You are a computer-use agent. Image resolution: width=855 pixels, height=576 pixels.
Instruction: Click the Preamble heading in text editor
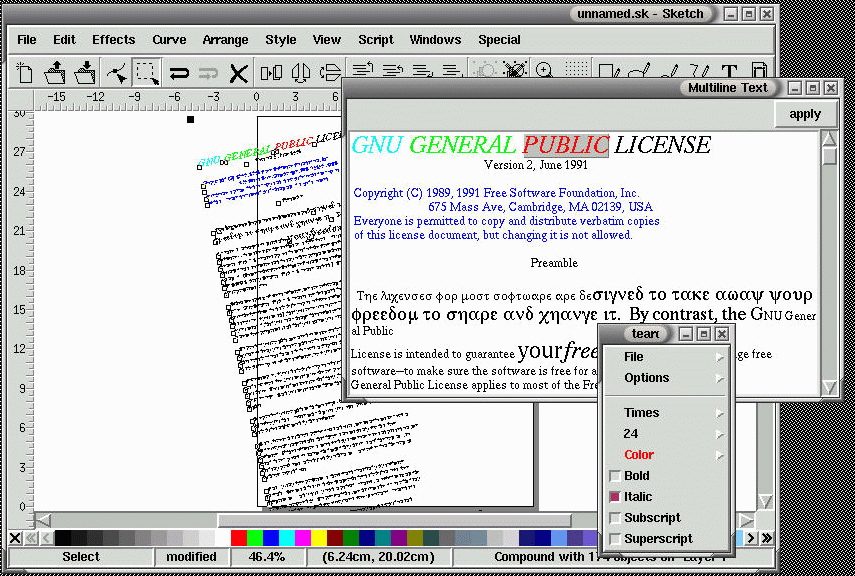pos(554,263)
